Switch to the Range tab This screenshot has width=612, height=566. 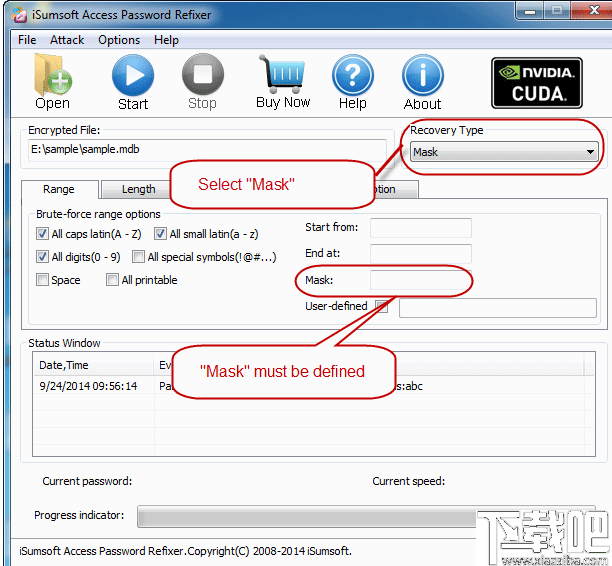click(x=59, y=189)
